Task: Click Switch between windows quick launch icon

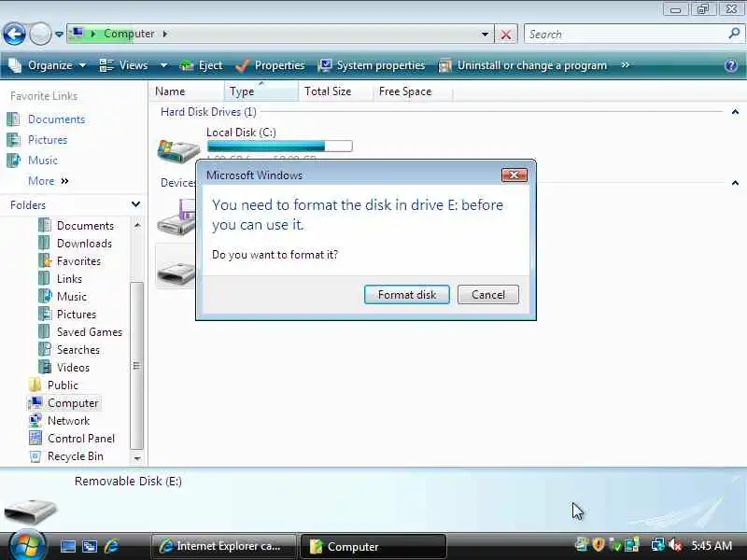Action: 90,546
